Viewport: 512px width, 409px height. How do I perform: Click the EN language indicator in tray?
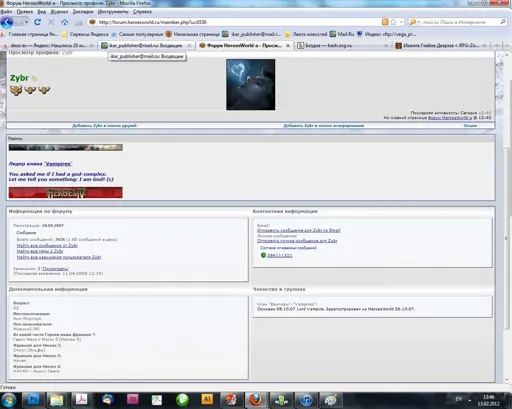point(459,399)
